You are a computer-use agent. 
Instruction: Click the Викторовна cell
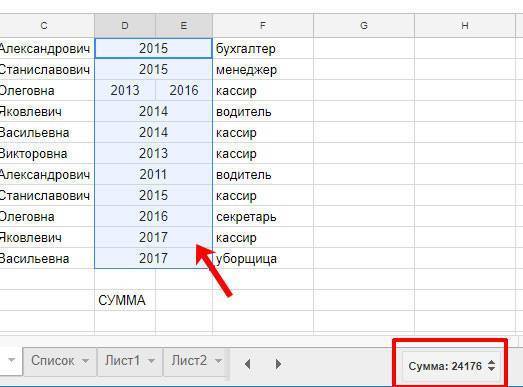(x=47, y=153)
